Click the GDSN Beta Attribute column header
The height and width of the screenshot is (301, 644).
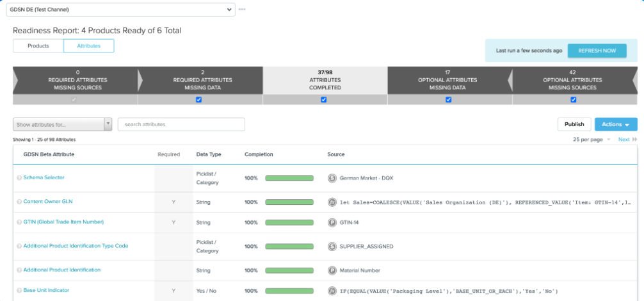(x=49, y=154)
